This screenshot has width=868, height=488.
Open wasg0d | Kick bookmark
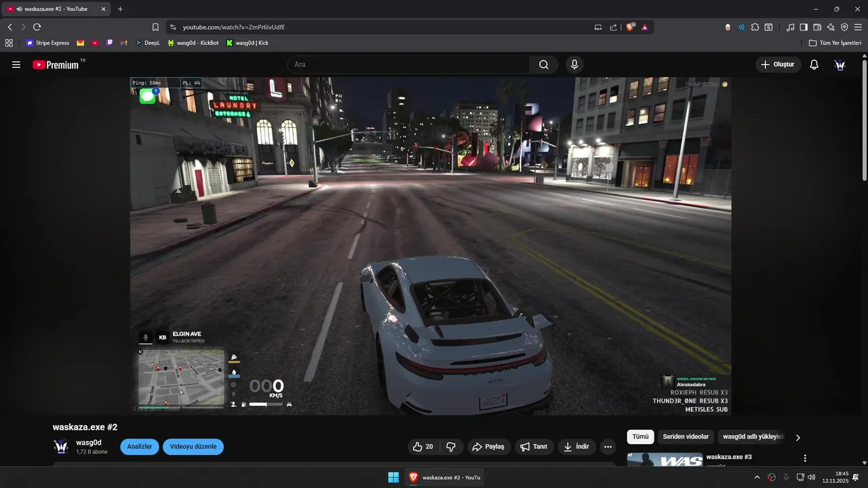(248, 43)
